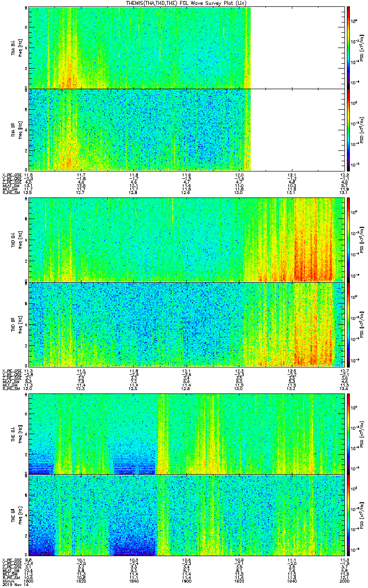Click the 'THA B⊥ freq [Hz]' axis label
Image resolution: width=368 pixels, height=588 pixels.
16,47
